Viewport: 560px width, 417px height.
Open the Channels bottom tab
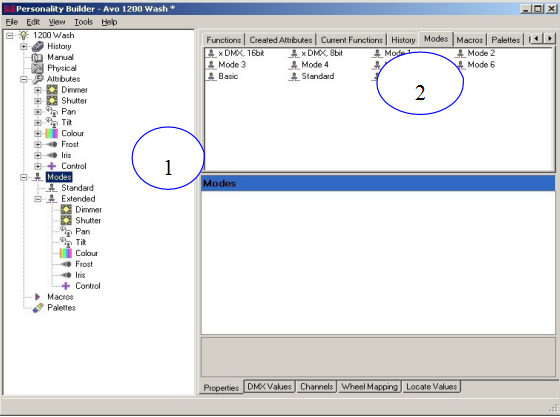[x=316, y=387]
